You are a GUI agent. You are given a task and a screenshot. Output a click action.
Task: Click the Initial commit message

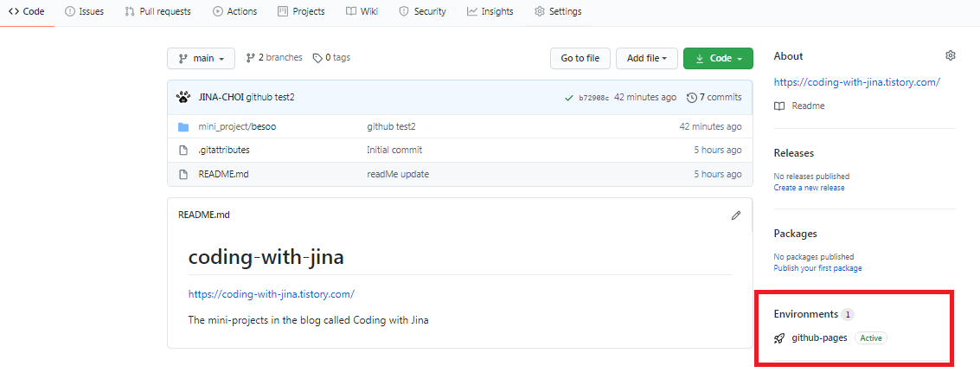point(394,150)
